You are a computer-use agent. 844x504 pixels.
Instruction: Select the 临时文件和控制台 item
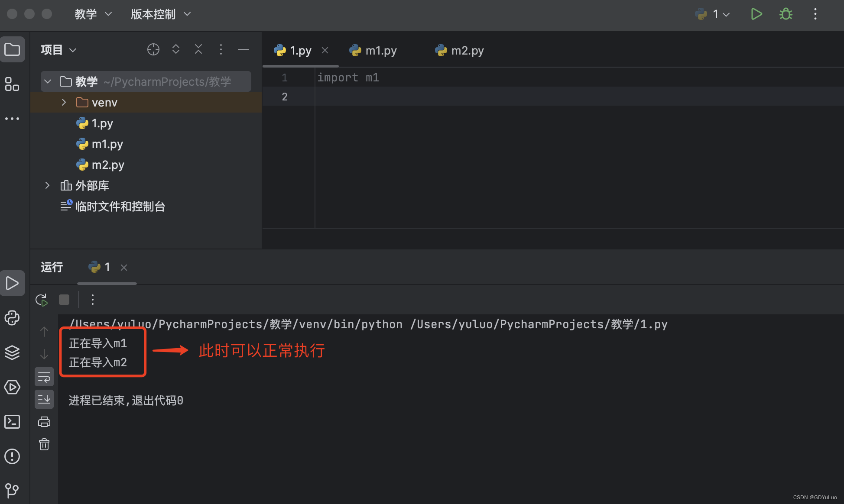pos(120,206)
